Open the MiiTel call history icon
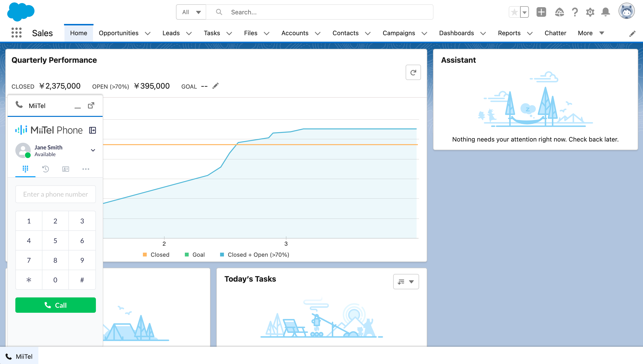The height and width of the screenshot is (364, 643). pyautogui.click(x=45, y=169)
